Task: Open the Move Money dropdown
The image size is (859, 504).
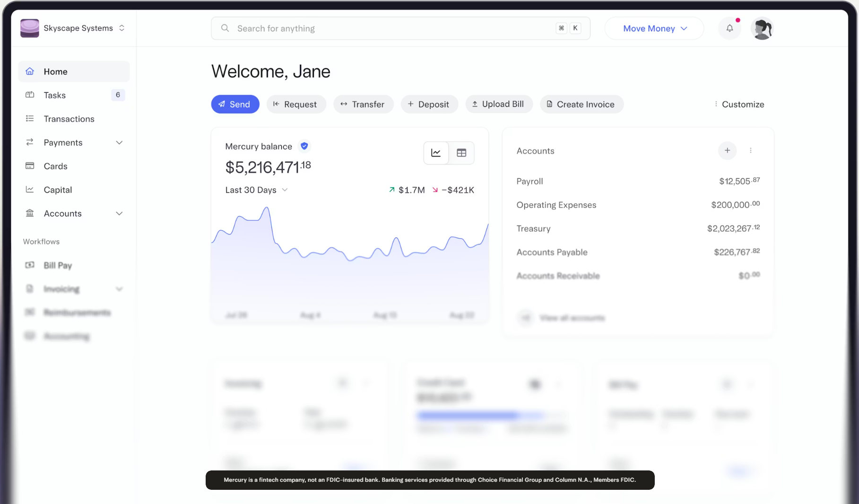Action: pyautogui.click(x=654, y=29)
